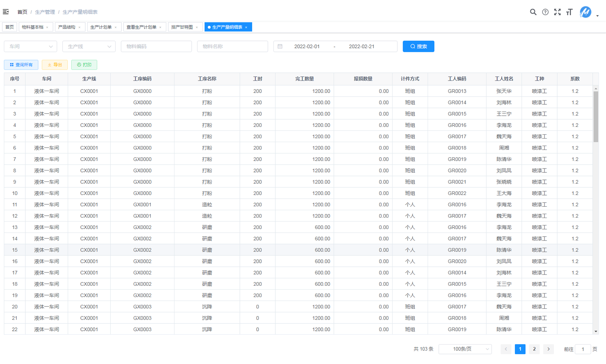
Task: Open the user avatar menu
Action: click(x=585, y=12)
